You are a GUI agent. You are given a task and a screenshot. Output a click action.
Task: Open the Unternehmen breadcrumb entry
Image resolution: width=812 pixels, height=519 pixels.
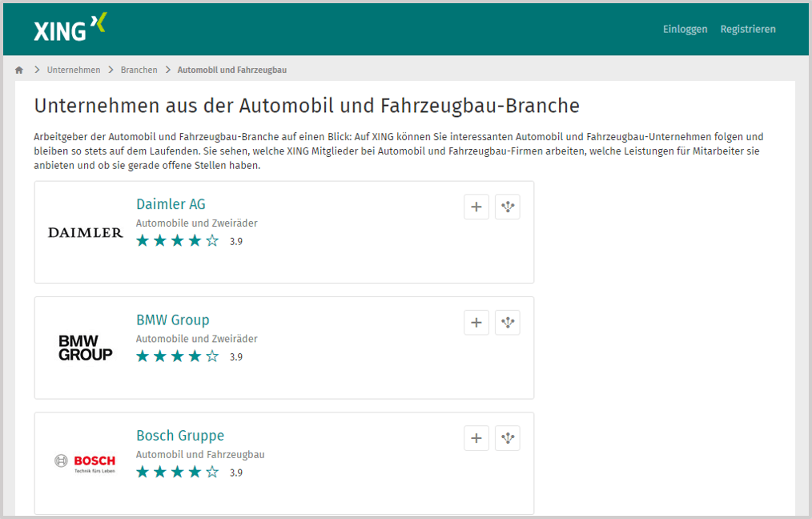pyautogui.click(x=74, y=70)
